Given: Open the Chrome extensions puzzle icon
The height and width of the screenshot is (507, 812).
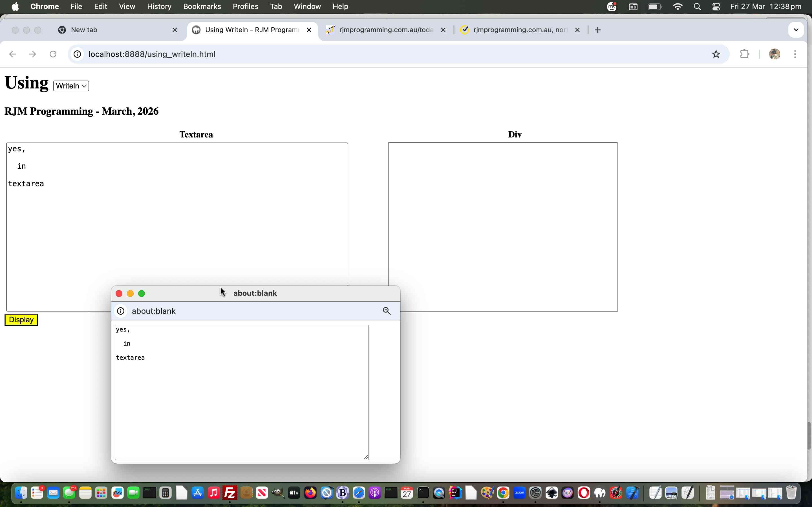Looking at the screenshot, I should coord(745,54).
